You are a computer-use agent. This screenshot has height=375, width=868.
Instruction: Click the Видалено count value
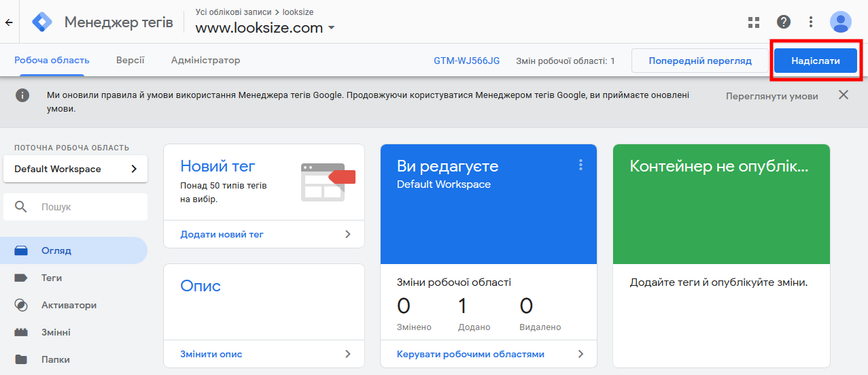tap(526, 306)
